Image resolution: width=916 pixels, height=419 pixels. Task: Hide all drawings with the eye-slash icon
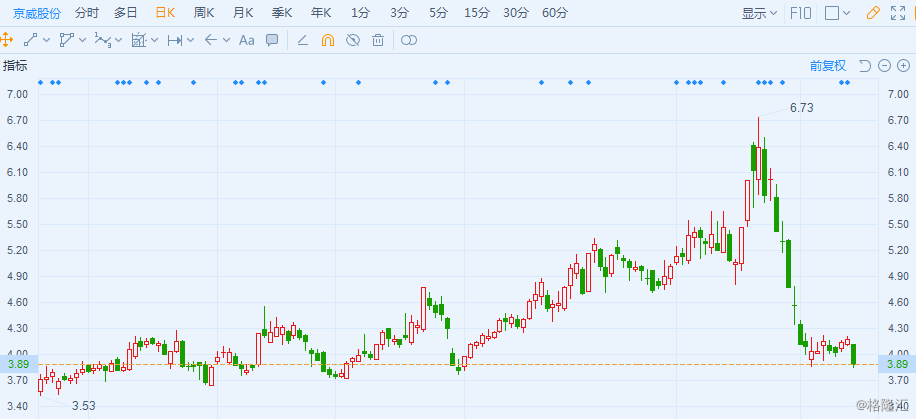click(353, 40)
